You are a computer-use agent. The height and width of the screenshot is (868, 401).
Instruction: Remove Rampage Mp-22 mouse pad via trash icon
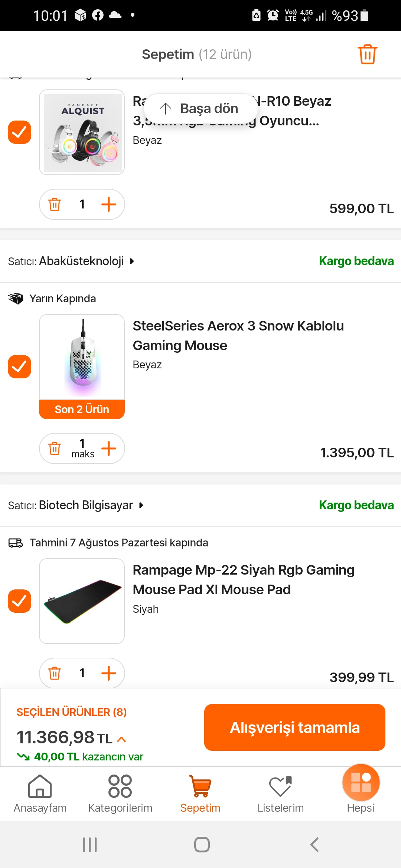pyautogui.click(x=55, y=673)
